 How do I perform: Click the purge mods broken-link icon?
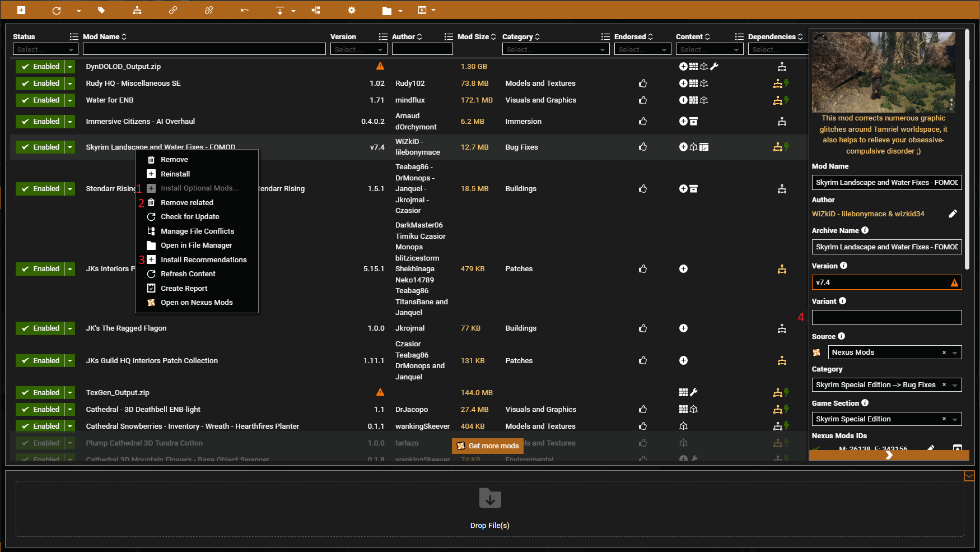(x=209, y=10)
